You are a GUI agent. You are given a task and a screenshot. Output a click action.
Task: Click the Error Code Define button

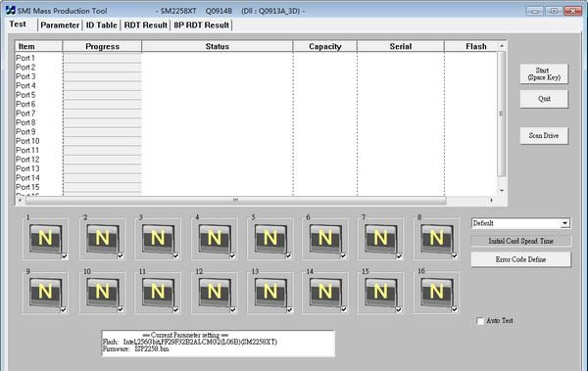[521, 259]
